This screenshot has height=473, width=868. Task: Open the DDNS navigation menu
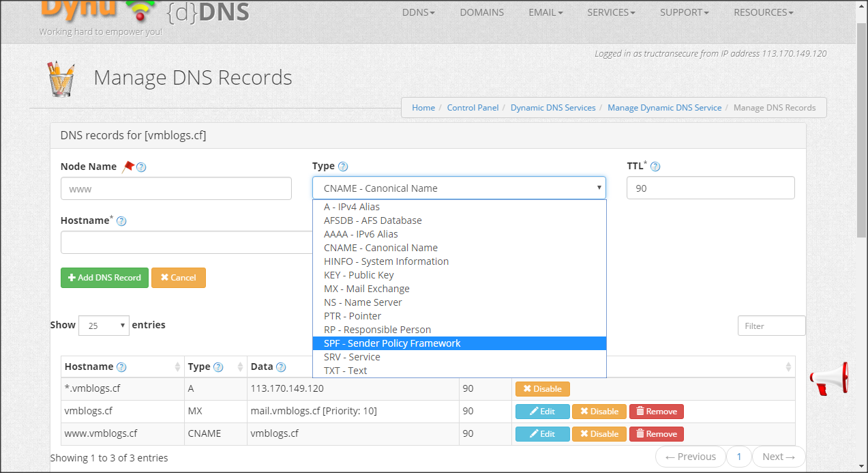click(418, 12)
